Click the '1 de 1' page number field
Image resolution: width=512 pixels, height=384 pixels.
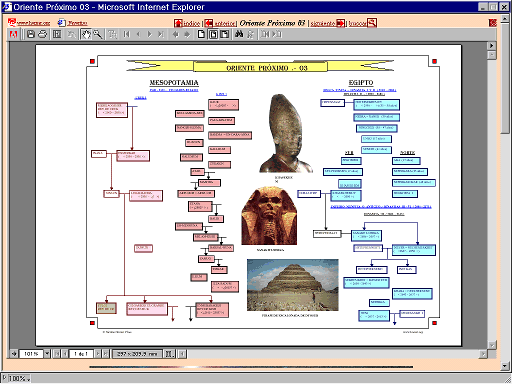(81, 354)
